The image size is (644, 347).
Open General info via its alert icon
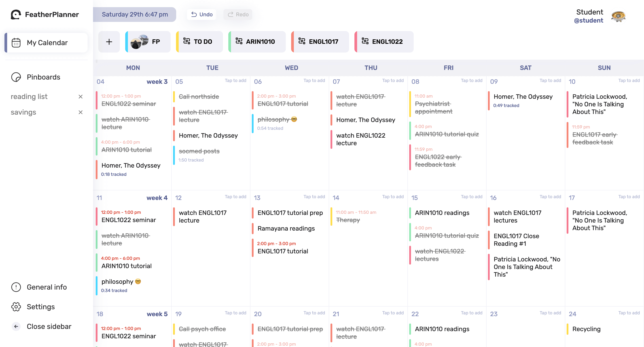(16, 287)
